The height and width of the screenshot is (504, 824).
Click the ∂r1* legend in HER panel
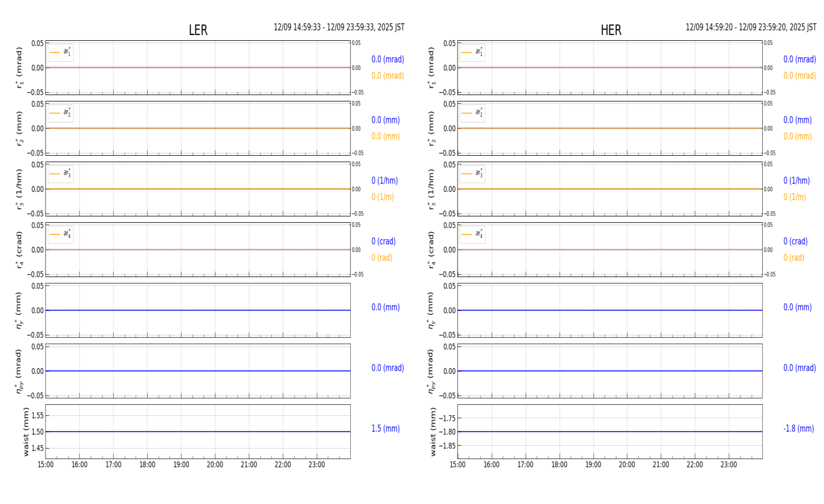click(472, 52)
